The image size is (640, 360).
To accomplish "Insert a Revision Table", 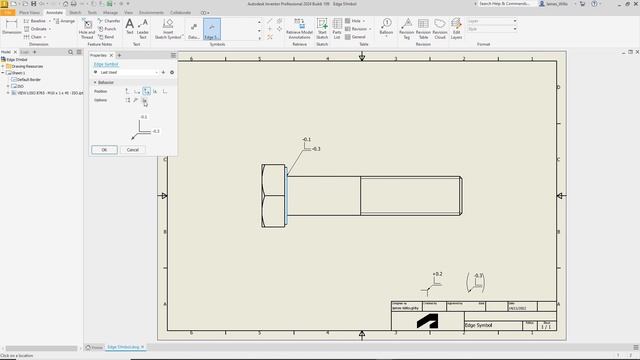I will click(423, 29).
